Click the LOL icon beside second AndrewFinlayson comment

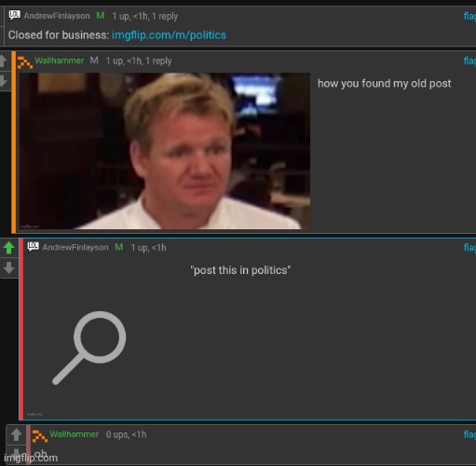point(33,247)
